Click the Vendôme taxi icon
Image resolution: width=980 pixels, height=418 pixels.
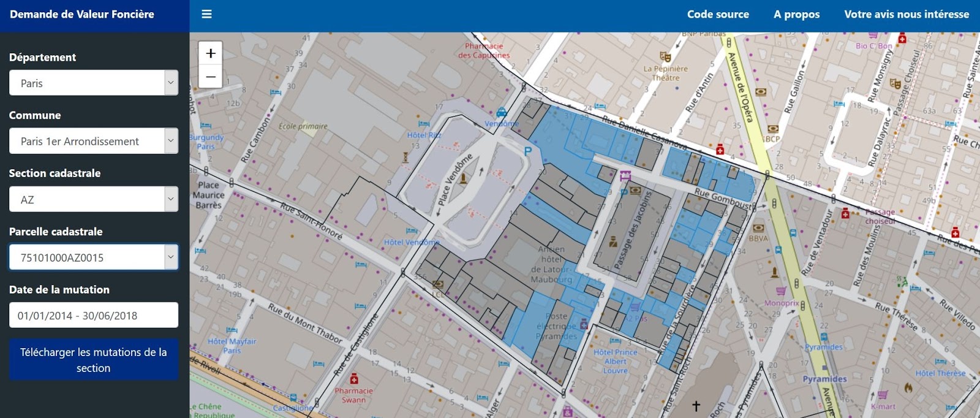click(x=502, y=112)
